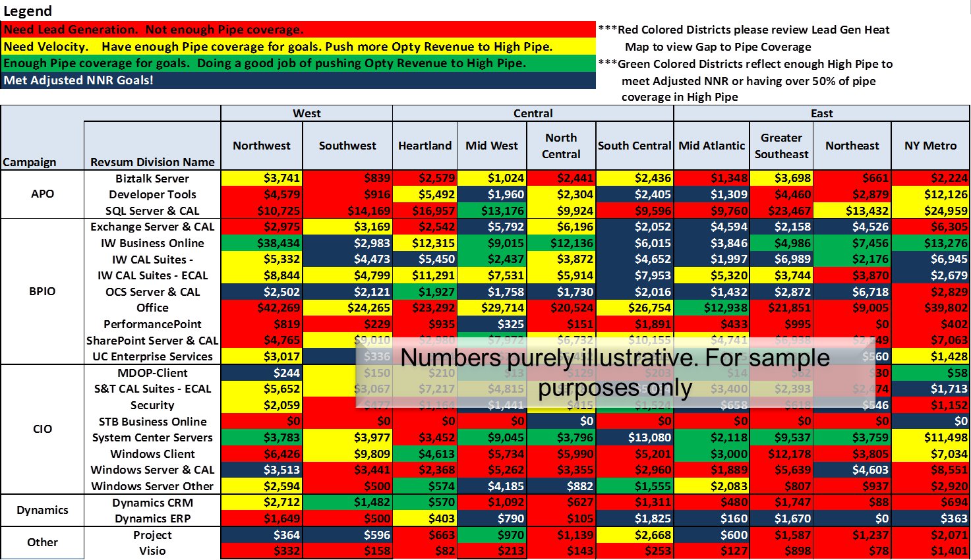Select the 'Mid Atlantic' column header

point(712,146)
